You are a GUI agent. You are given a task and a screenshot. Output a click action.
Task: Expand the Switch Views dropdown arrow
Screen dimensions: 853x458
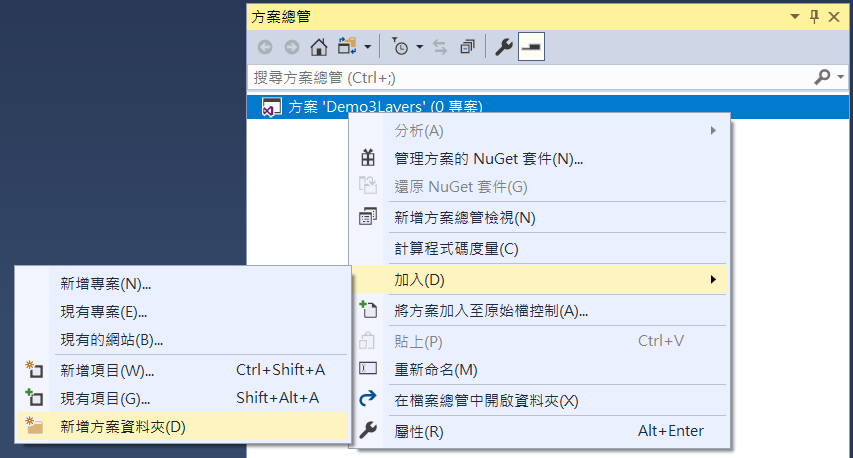pyautogui.click(x=368, y=47)
